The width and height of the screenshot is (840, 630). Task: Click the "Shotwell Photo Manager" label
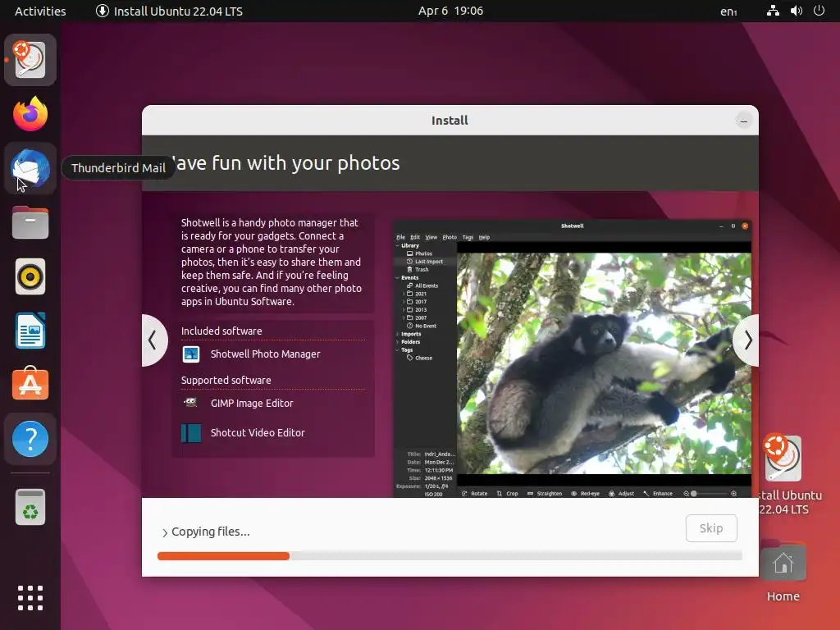tap(265, 354)
